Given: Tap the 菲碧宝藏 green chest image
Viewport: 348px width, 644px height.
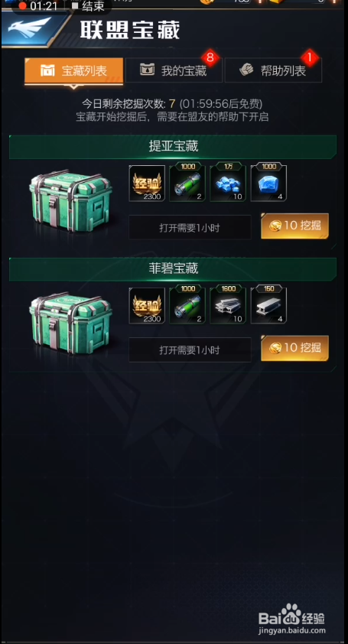Looking at the screenshot, I should (70, 324).
